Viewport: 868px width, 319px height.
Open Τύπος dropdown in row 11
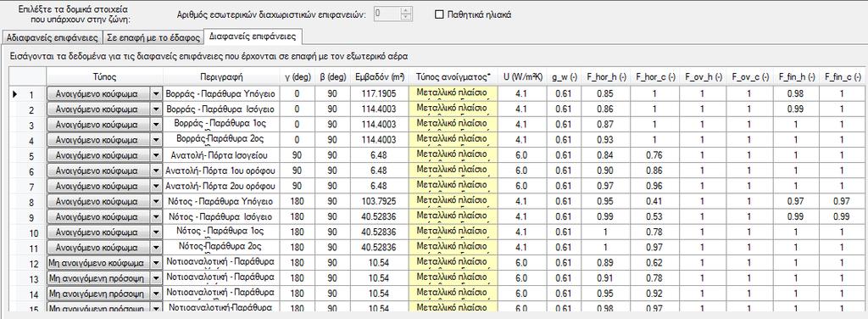[x=156, y=248]
